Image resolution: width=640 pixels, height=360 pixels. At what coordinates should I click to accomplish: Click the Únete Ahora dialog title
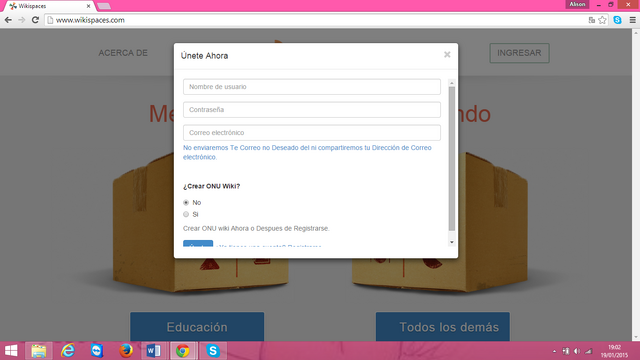pyautogui.click(x=204, y=56)
